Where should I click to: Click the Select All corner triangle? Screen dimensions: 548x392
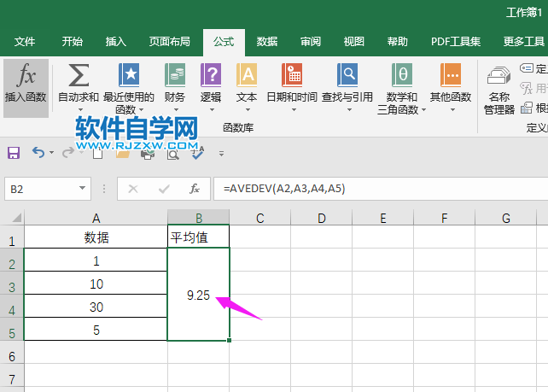click(16, 218)
